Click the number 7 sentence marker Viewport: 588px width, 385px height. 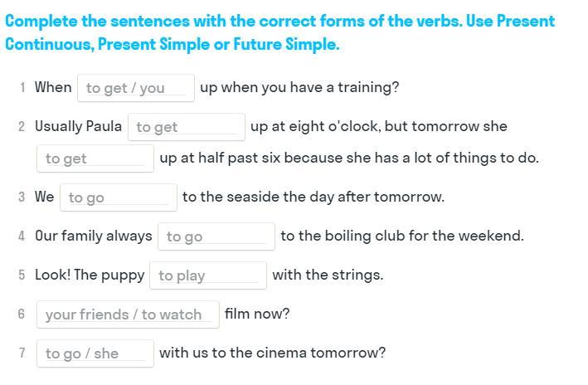click(22, 353)
